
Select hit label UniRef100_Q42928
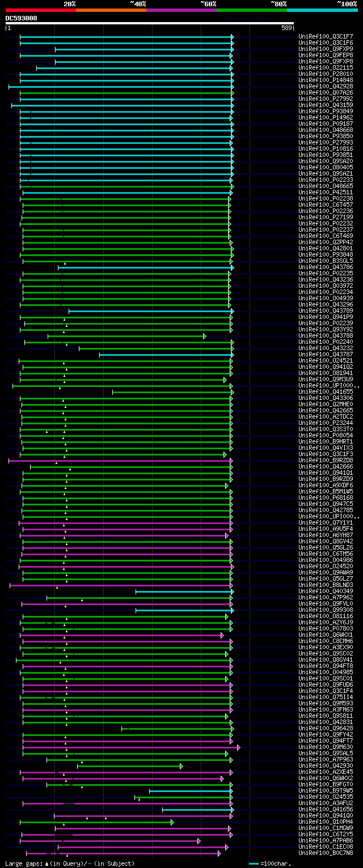click(x=326, y=86)
